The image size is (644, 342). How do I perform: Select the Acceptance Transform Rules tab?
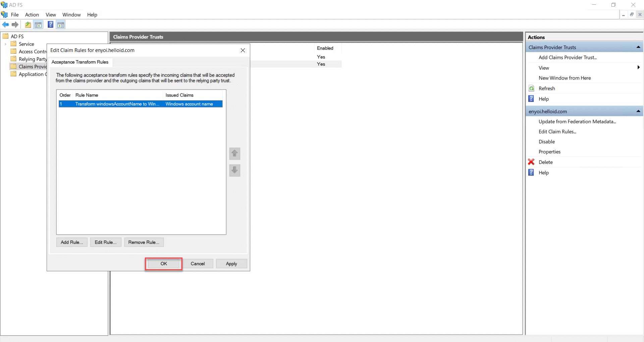click(80, 62)
